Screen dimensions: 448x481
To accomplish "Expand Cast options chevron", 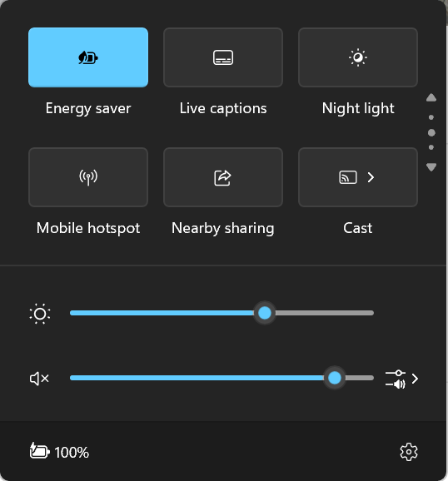I will [x=371, y=177].
